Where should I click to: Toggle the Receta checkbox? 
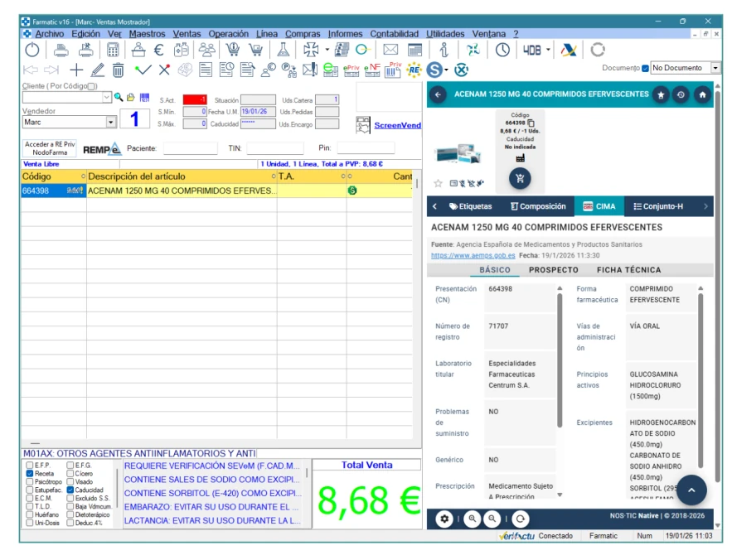(30, 473)
